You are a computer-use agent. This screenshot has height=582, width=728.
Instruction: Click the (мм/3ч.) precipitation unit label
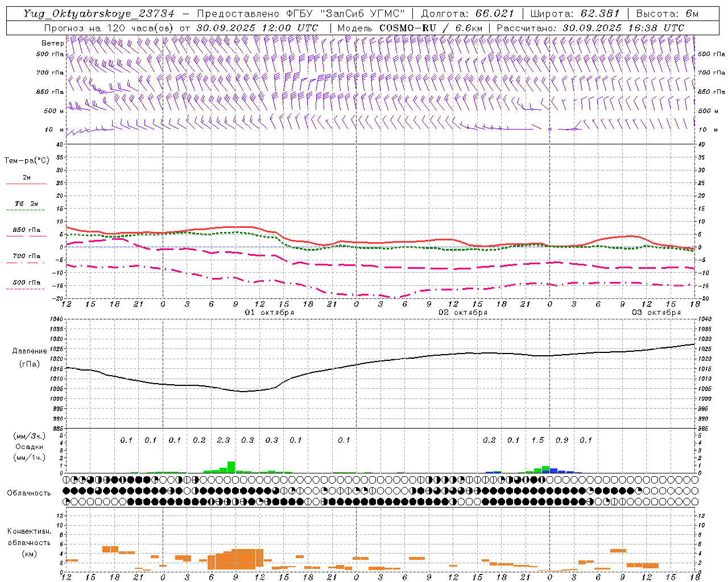pos(29,436)
